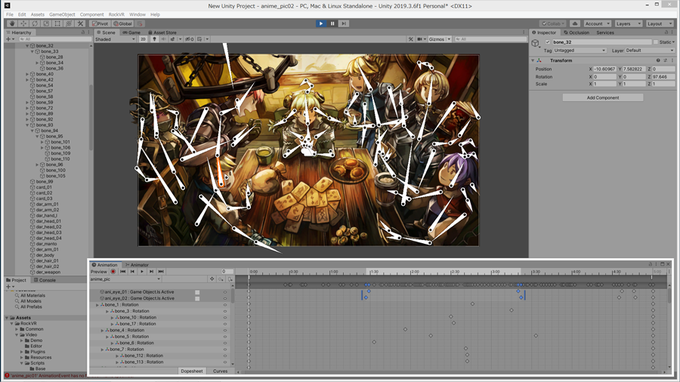Switch to Dopesheet view
Viewport: 680px width, 382px height.
(x=192, y=371)
